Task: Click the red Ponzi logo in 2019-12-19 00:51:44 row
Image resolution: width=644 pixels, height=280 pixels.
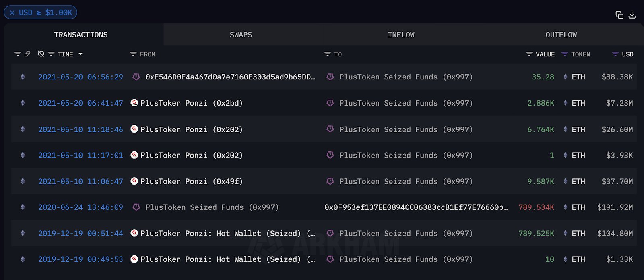Action: tap(134, 233)
